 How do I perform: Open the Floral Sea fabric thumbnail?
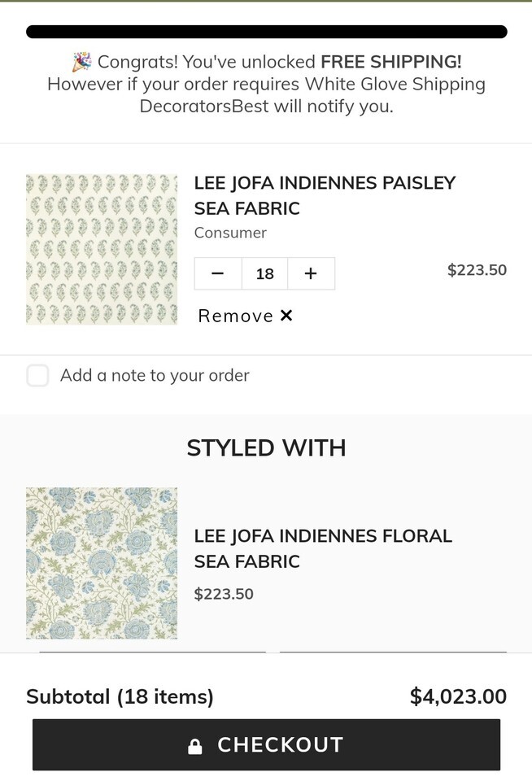102,563
